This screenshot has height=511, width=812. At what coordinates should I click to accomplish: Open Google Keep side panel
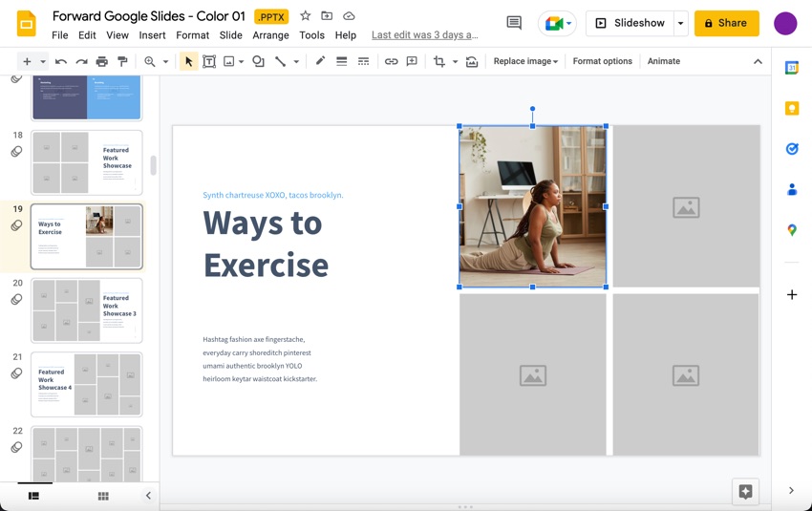click(x=792, y=108)
